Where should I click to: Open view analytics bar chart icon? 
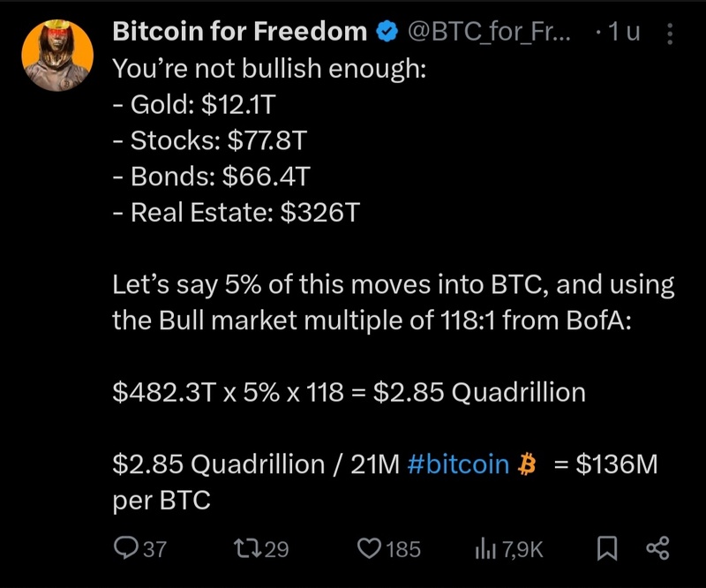tap(486, 549)
